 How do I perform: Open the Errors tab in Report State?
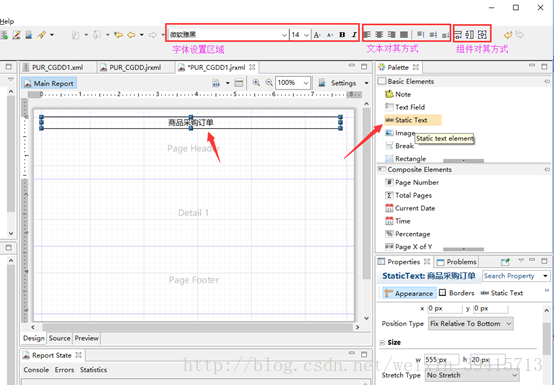click(x=64, y=370)
